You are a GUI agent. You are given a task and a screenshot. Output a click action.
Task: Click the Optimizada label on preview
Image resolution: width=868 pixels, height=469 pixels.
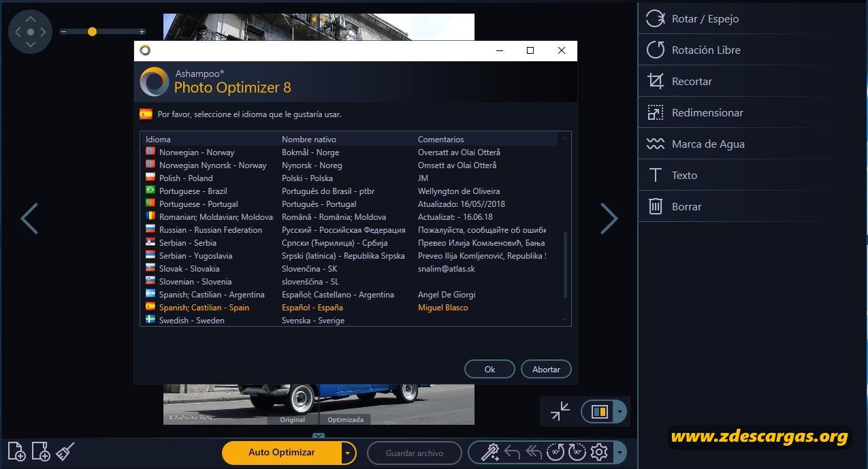click(x=345, y=419)
